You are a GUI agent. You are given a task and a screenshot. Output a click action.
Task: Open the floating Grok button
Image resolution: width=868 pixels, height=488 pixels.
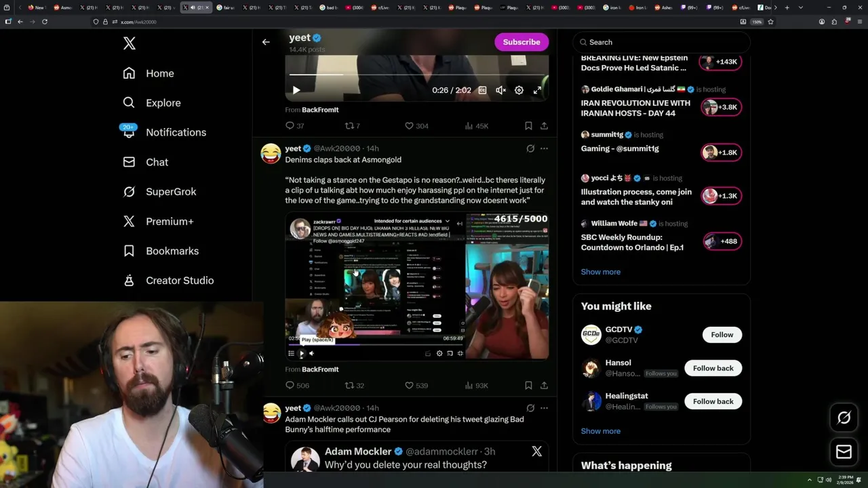pos(844,418)
